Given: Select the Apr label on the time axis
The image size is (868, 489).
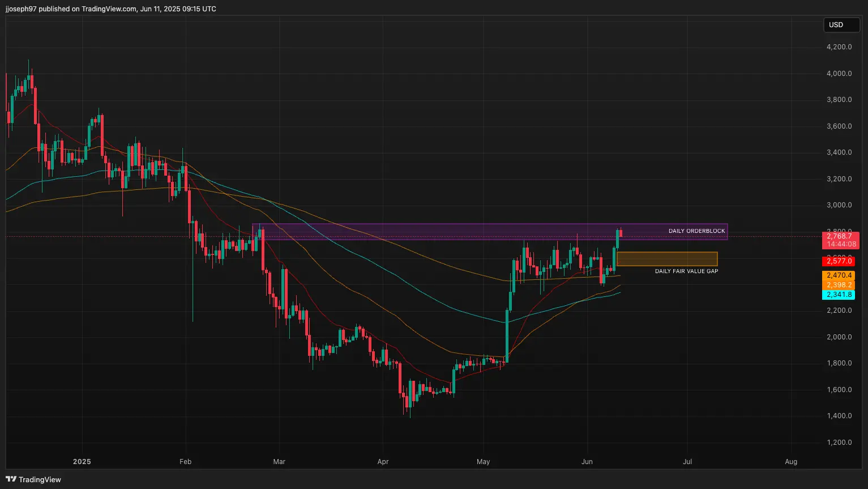Looking at the screenshot, I should [383, 462].
